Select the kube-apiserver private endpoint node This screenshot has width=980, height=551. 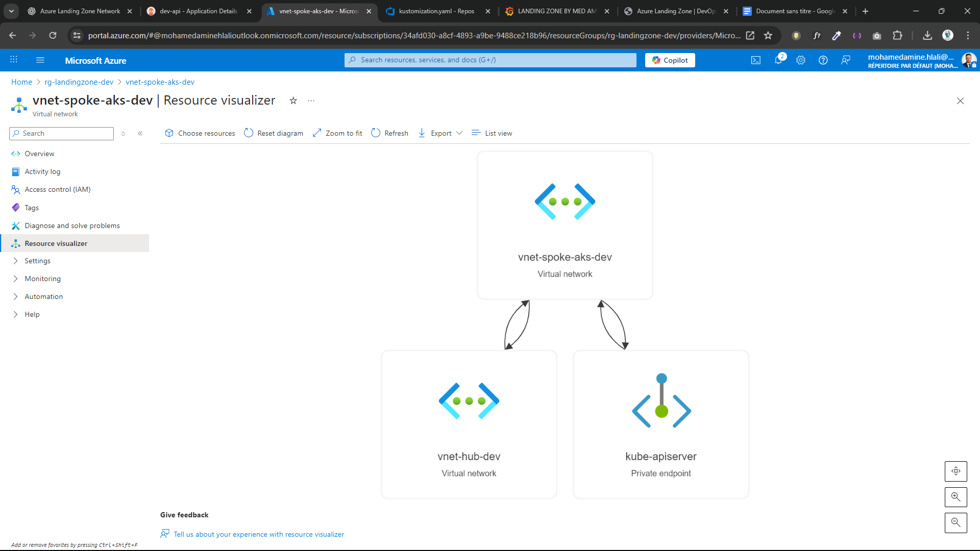point(660,424)
